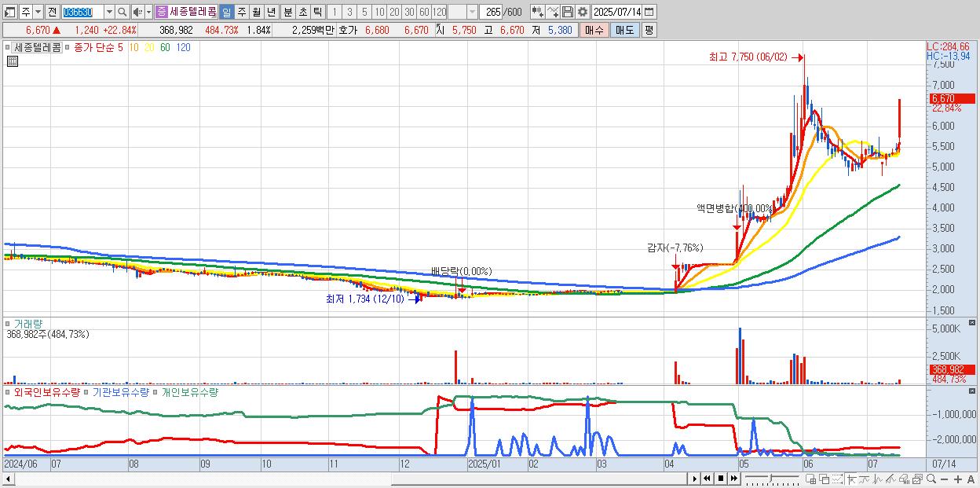Click the candle bar spacing icon after 600
Viewport: 980px width, 488px height.
coord(538,12)
